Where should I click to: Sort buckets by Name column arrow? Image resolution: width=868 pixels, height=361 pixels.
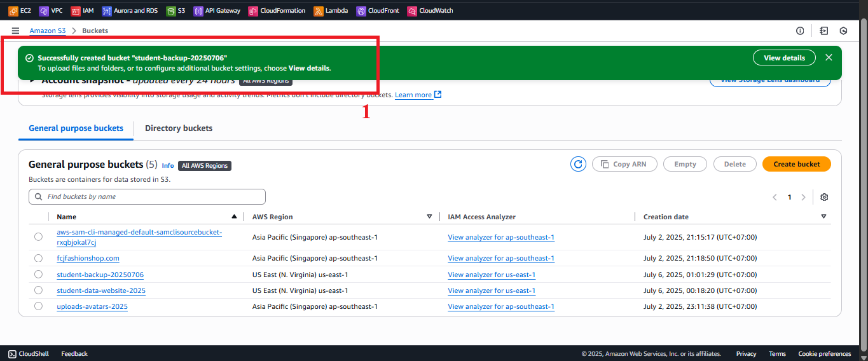[x=235, y=217]
